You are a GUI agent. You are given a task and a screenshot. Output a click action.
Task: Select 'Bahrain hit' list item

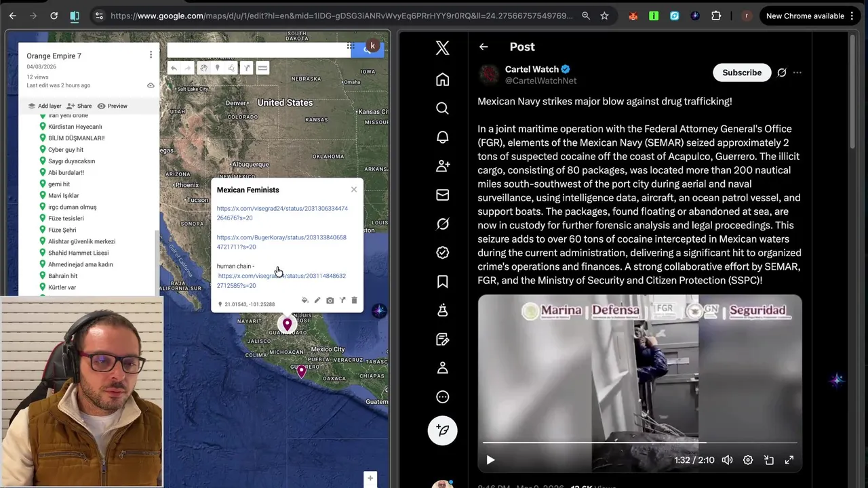(62, 276)
